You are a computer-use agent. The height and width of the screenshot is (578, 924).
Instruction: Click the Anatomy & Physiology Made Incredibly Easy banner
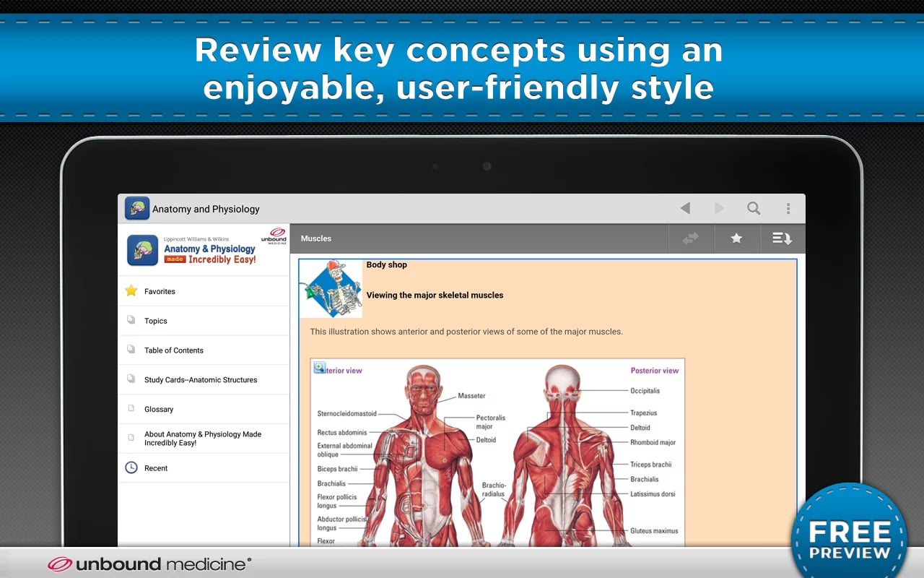click(209, 250)
